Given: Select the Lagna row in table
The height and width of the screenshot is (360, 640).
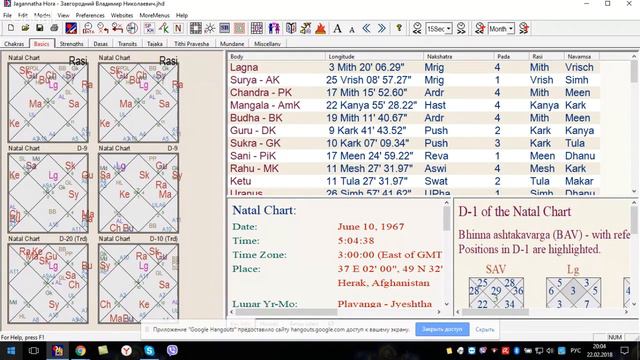Looking at the screenshot, I should pos(413,67).
